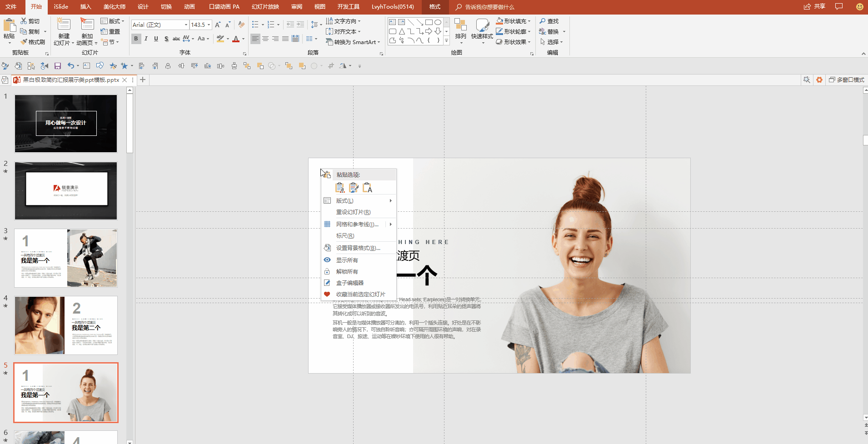The height and width of the screenshot is (444, 868).
Task: Select slide 3 thumbnail in the panel
Action: point(66,258)
